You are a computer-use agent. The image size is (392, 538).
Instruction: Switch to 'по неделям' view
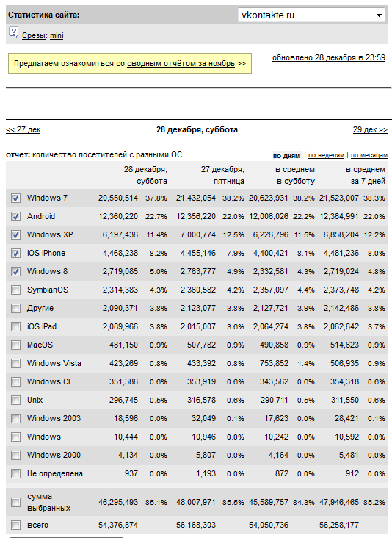326,155
